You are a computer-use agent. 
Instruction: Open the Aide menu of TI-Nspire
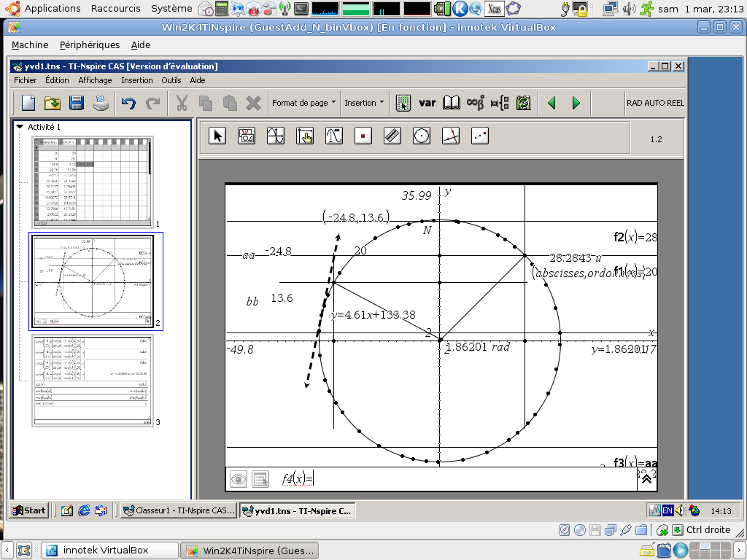tap(197, 80)
